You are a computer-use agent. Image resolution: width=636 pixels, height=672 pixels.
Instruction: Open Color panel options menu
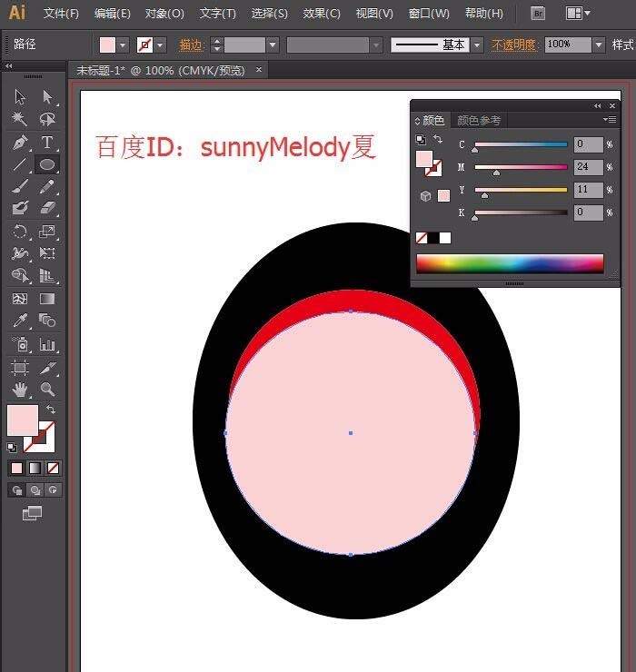tap(610, 120)
